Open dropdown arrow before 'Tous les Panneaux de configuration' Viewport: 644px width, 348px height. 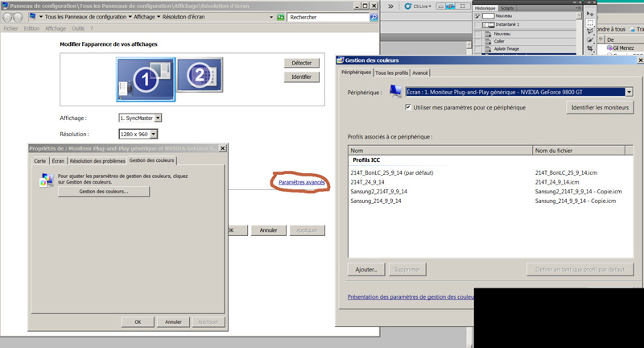coord(41,17)
